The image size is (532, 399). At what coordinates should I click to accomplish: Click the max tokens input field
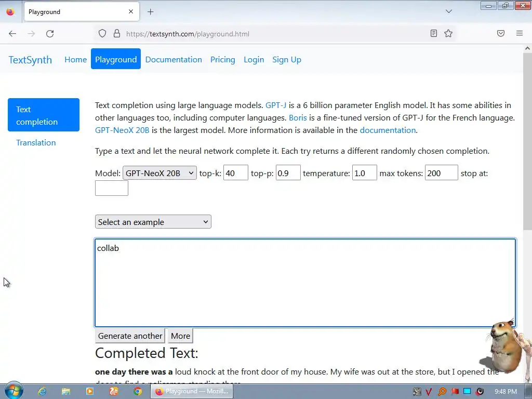coord(442,172)
